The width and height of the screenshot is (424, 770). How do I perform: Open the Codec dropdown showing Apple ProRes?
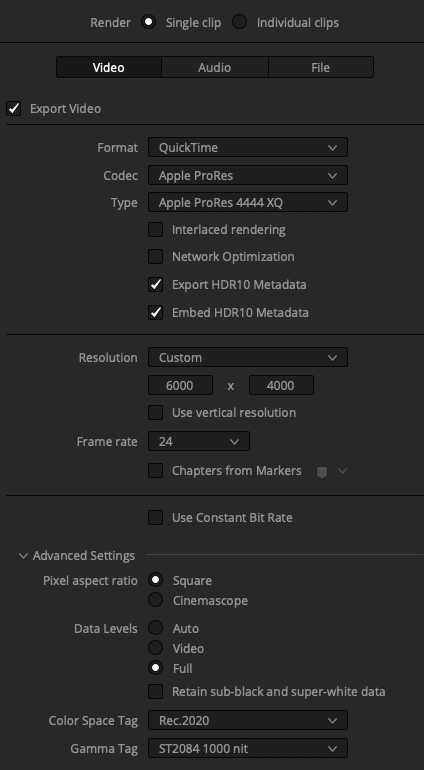point(248,175)
